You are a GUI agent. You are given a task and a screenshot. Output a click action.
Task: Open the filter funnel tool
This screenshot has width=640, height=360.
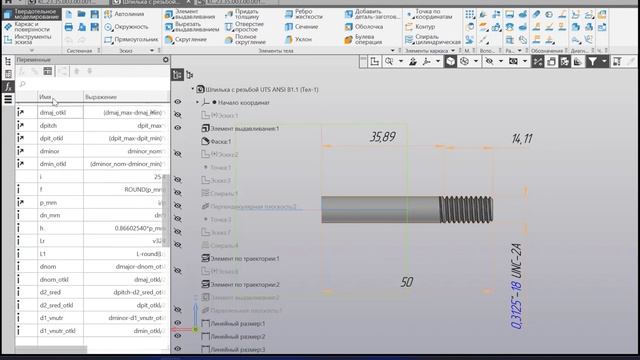tap(592, 62)
